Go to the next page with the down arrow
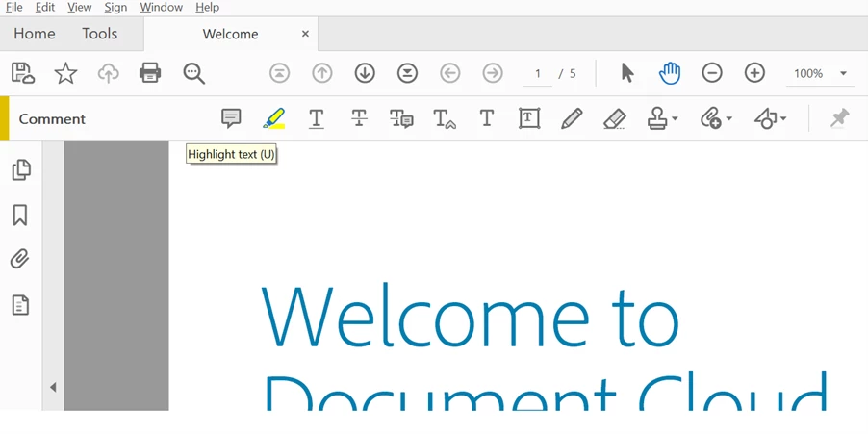The height and width of the screenshot is (434, 868). coord(365,73)
